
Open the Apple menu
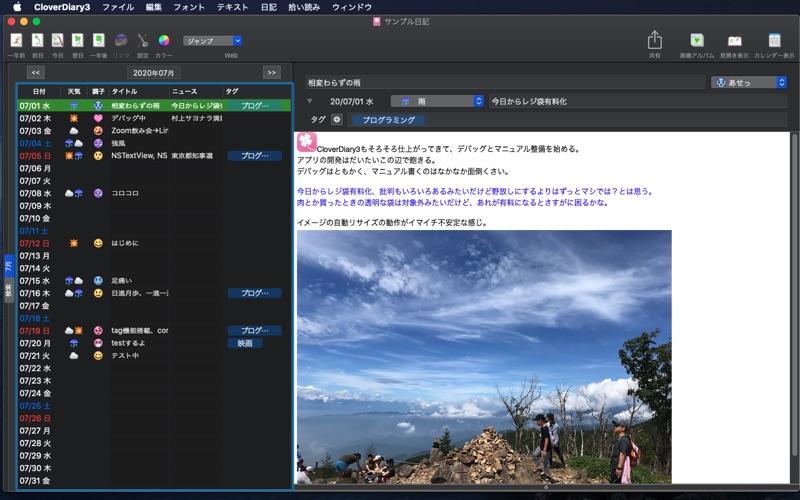(x=17, y=7)
